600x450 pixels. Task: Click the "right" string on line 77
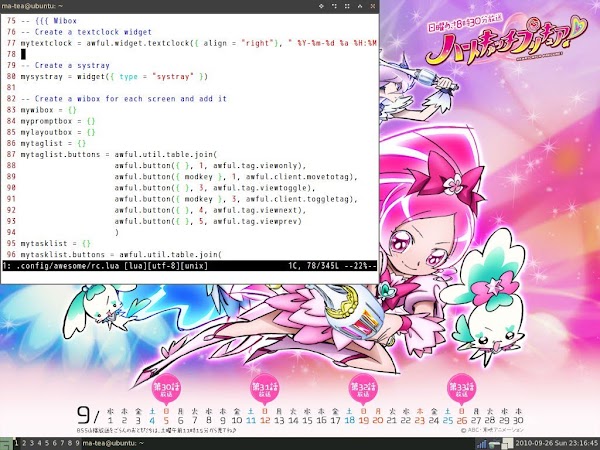pyautogui.click(x=258, y=43)
